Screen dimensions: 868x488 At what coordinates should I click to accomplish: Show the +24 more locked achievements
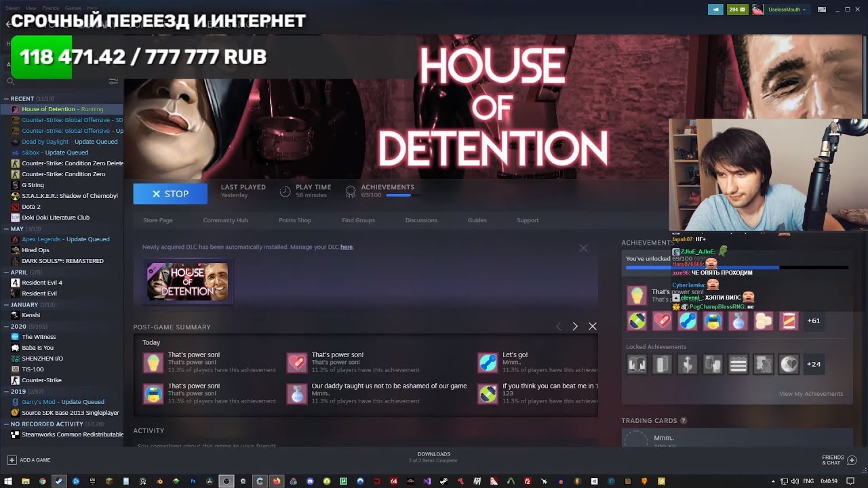tap(814, 364)
